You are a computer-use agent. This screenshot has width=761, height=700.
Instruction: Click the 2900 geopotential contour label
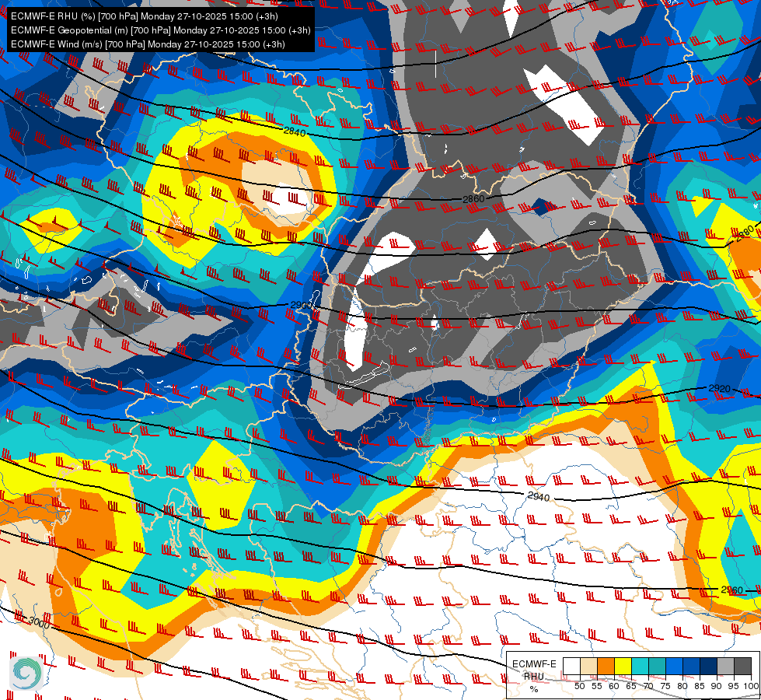(x=302, y=305)
